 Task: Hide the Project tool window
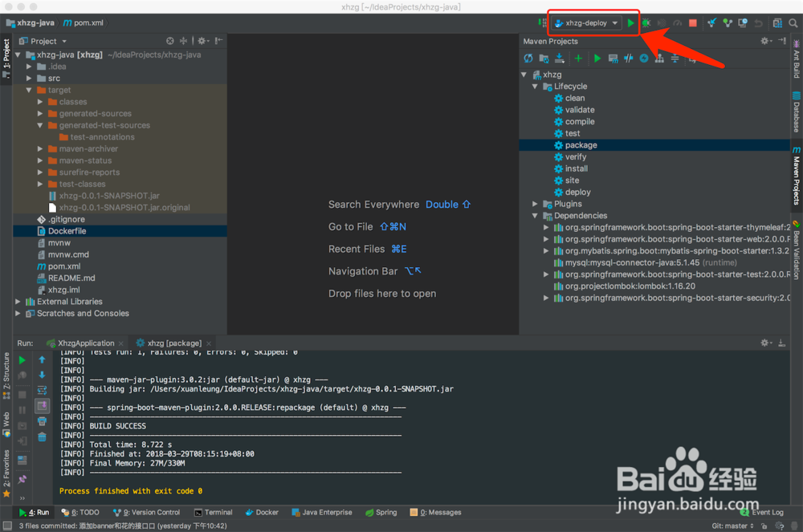pos(218,41)
